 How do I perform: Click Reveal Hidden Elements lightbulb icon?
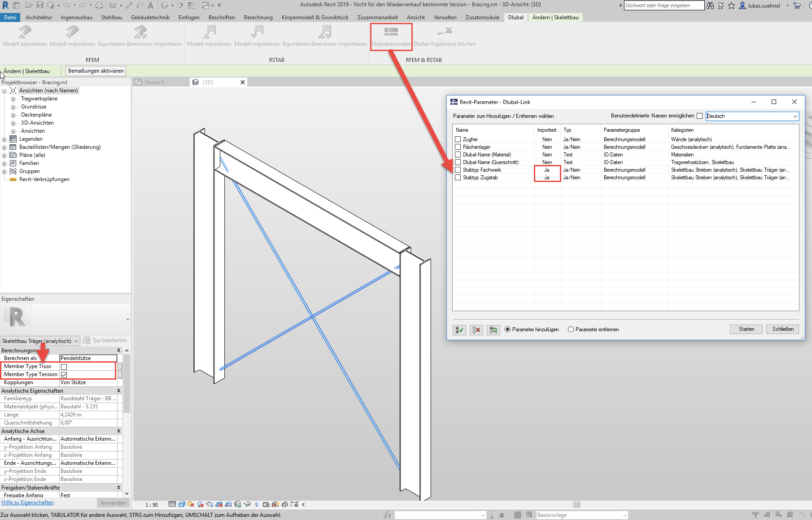click(257, 504)
